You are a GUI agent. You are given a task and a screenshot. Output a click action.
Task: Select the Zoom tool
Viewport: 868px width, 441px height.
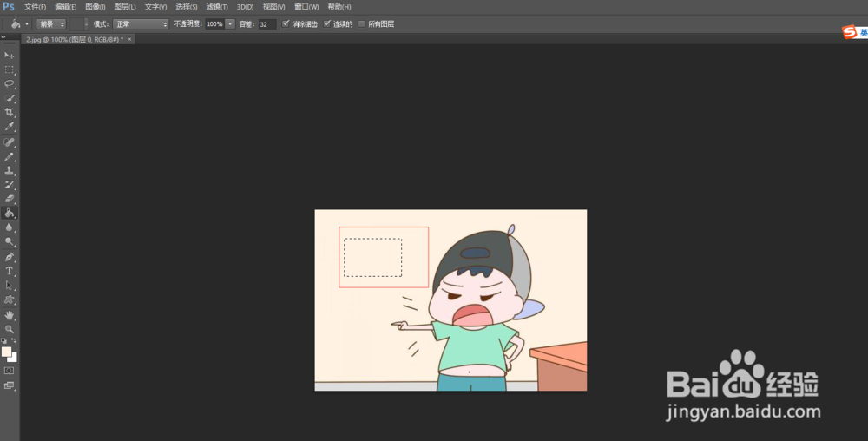(10, 329)
